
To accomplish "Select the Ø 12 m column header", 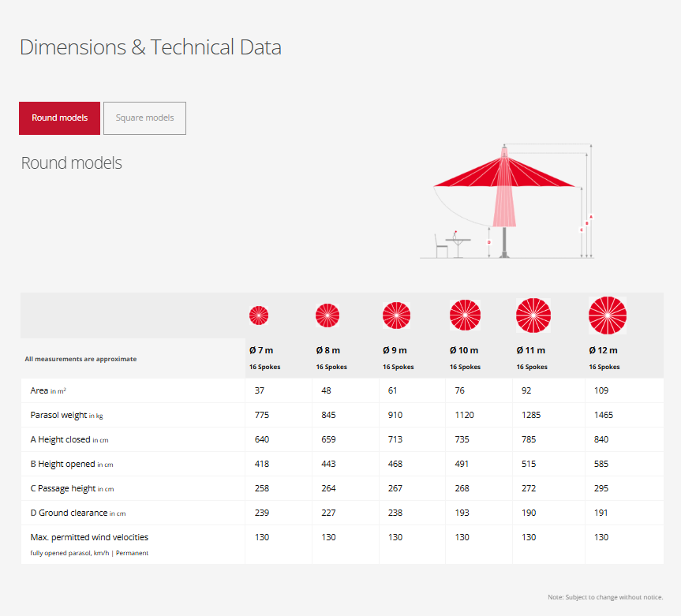I will [604, 350].
